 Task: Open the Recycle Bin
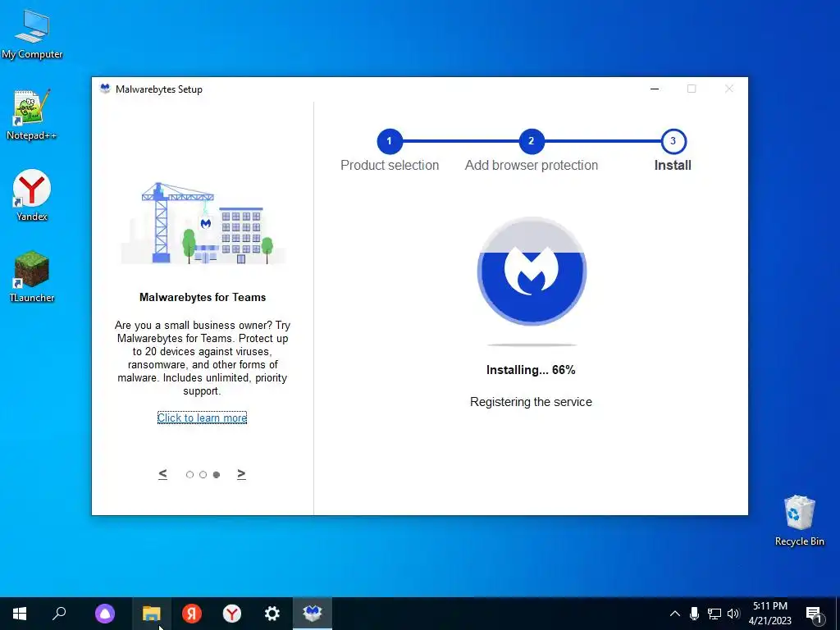point(799,520)
